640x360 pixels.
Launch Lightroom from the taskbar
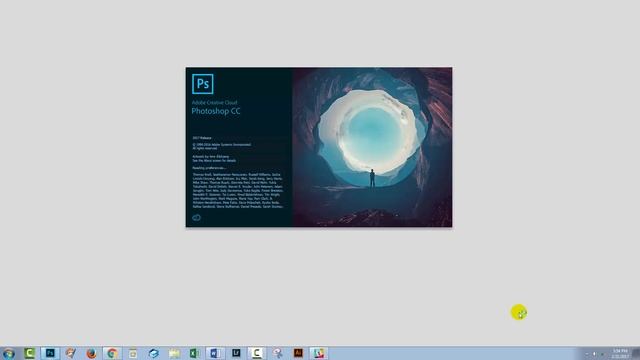click(236, 353)
